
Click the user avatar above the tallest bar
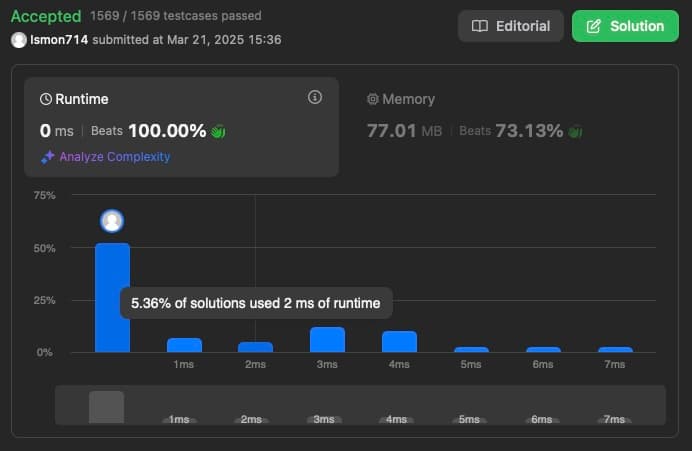point(112,222)
